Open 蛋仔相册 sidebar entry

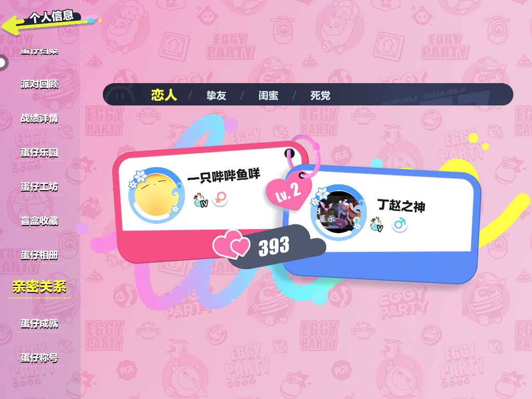click(39, 255)
